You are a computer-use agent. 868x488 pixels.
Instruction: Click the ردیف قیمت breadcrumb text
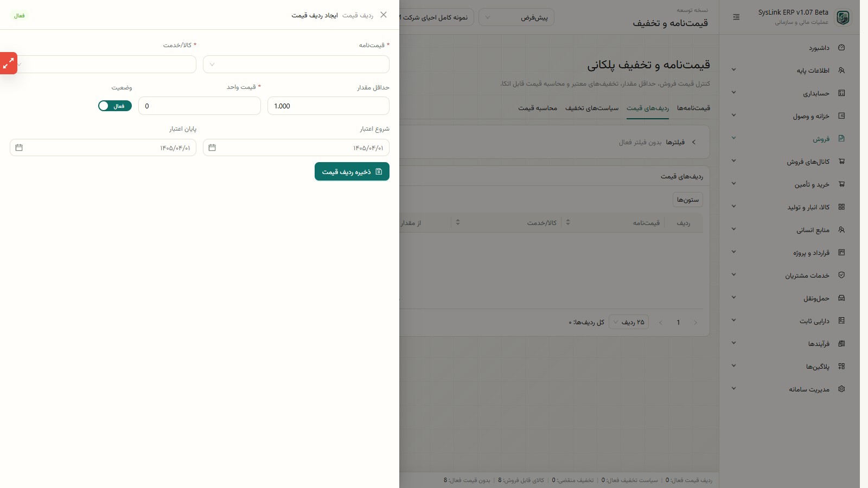[x=358, y=15]
